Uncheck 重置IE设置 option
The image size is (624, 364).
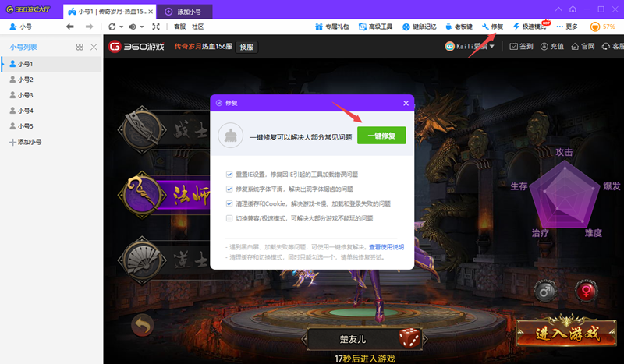(x=229, y=175)
